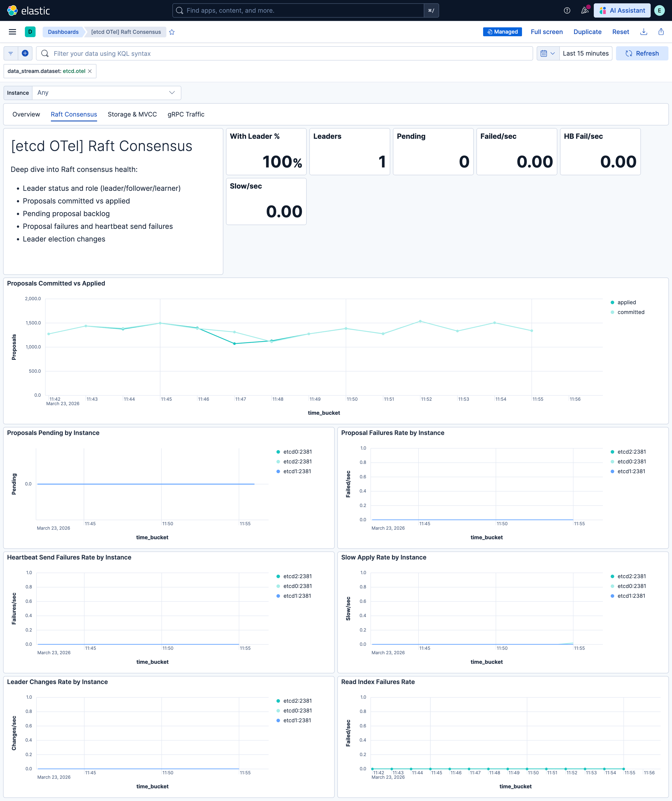The height and width of the screenshot is (801, 672).
Task: Click Slow Apply Rate by Instance title
Action: tap(384, 558)
